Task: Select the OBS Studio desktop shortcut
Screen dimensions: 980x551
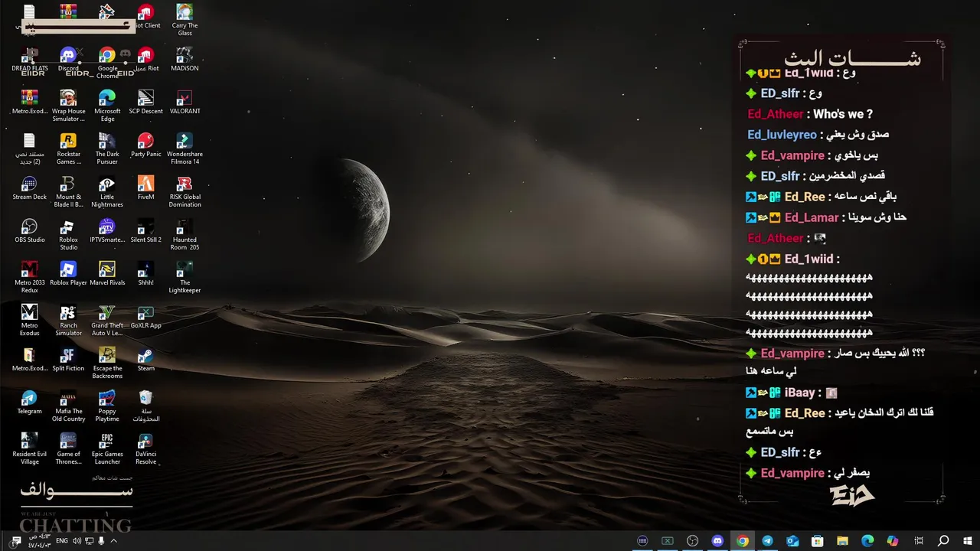Action: click(x=29, y=232)
